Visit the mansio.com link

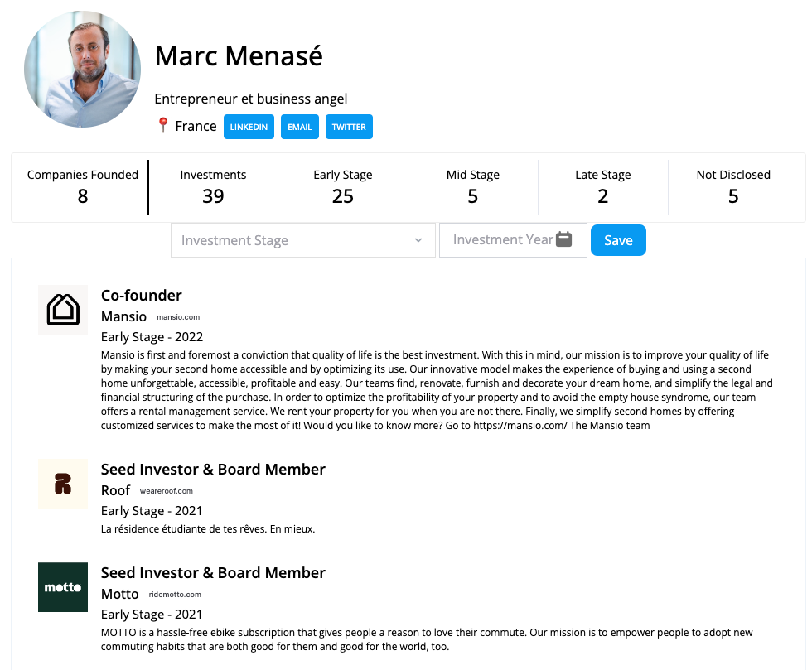click(178, 317)
